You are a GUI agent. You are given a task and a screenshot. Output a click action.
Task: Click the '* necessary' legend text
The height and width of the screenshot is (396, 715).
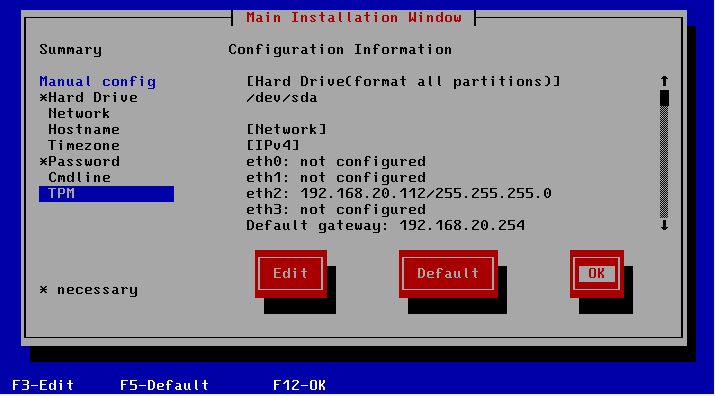click(88, 290)
